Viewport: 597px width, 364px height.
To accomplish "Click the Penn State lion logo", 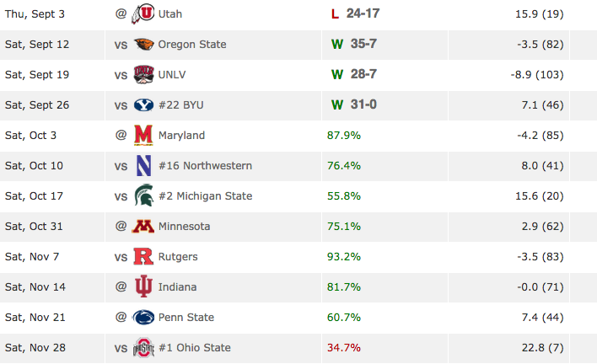I will tap(143, 317).
